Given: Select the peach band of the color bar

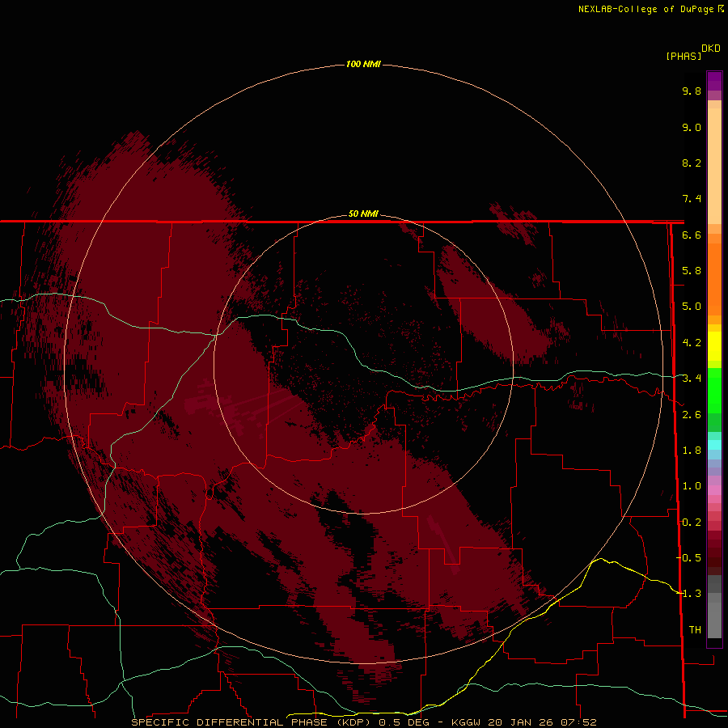Looking at the screenshot, I should click(x=714, y=163).
